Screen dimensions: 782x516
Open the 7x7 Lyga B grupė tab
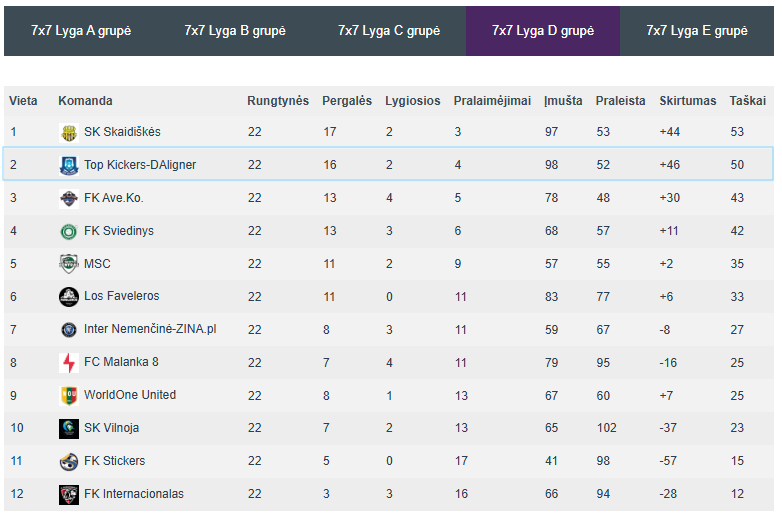click(x=235, y=31)
